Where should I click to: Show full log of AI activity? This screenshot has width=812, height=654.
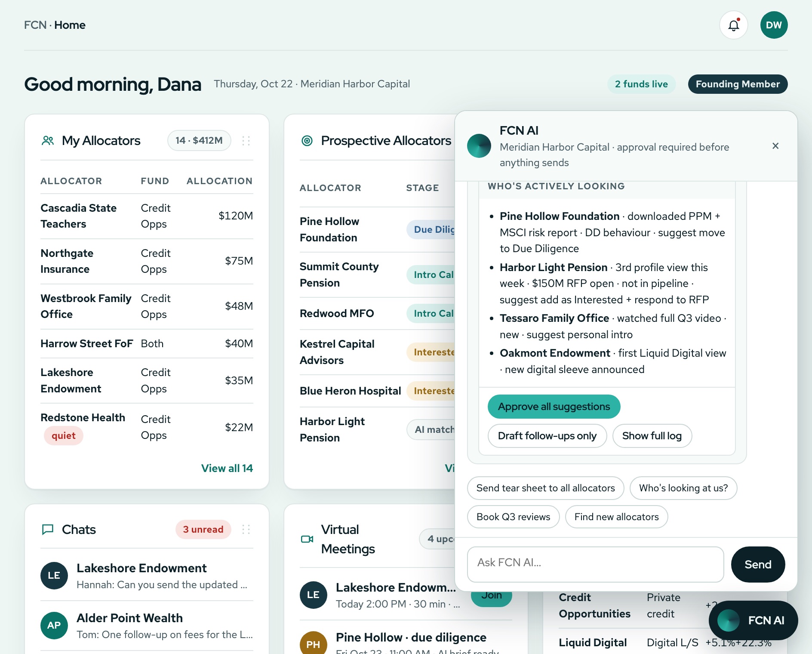652,436
